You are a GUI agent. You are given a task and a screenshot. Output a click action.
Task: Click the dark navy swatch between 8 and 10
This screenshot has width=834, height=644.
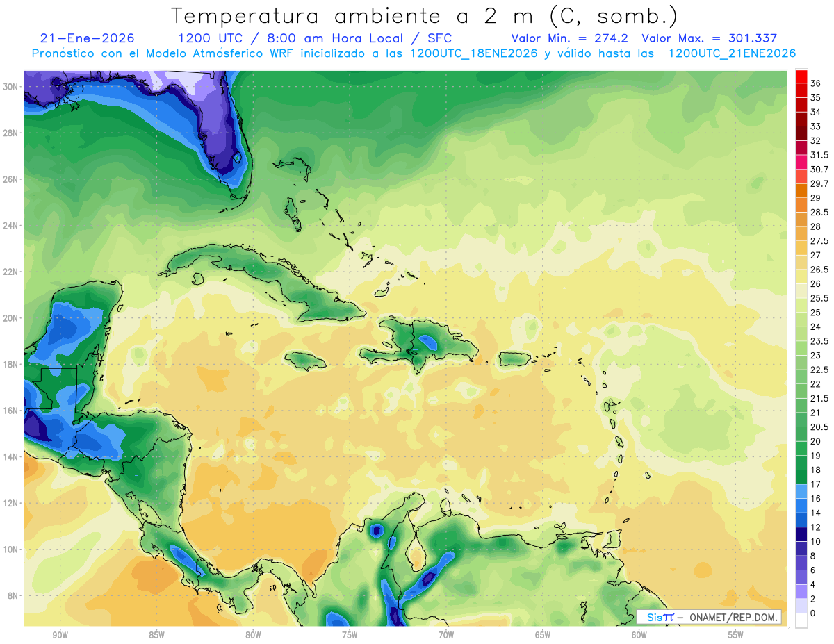801,549
